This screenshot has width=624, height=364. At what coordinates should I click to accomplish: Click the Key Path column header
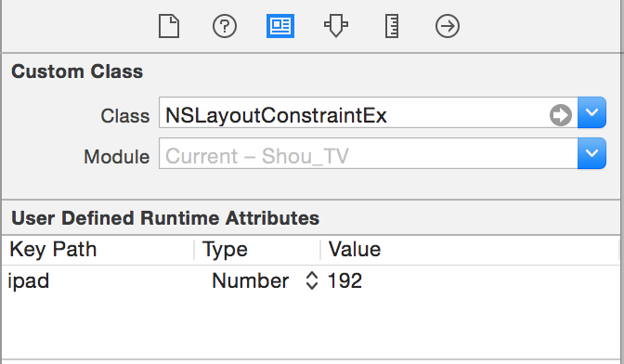click(x=53, y=250)
